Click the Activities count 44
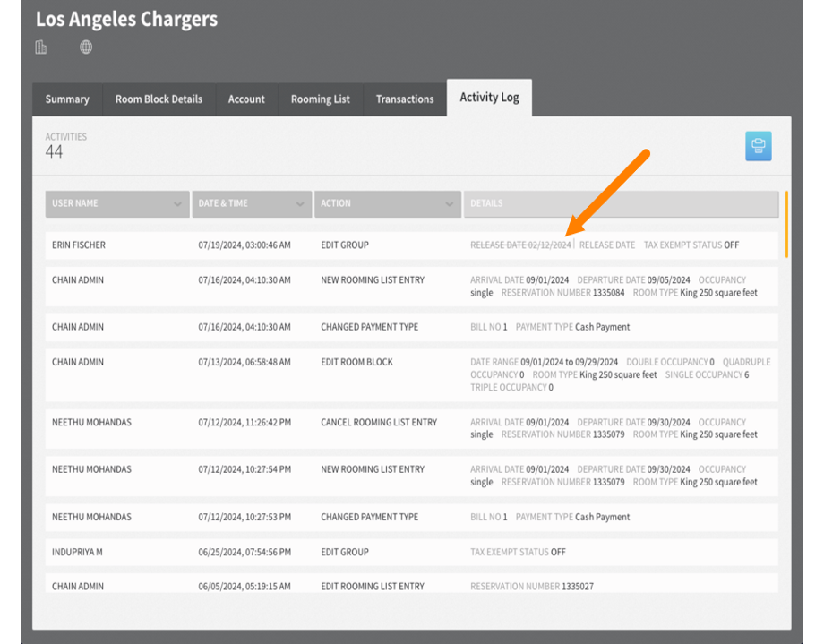Screen dimensions: 824x644 click(54, 152)
